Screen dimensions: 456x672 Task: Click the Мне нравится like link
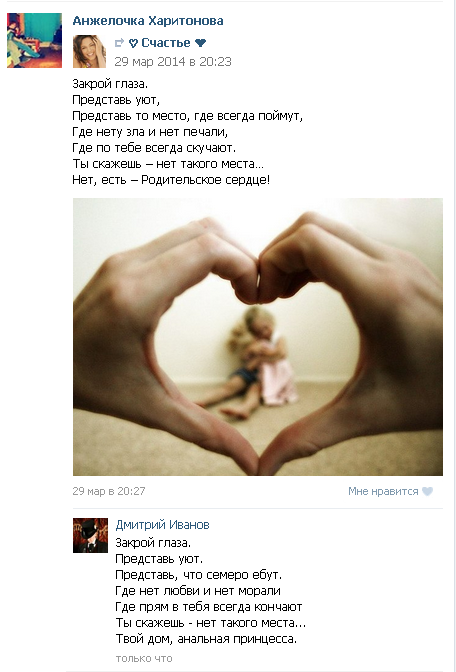[x=383, y=491]
